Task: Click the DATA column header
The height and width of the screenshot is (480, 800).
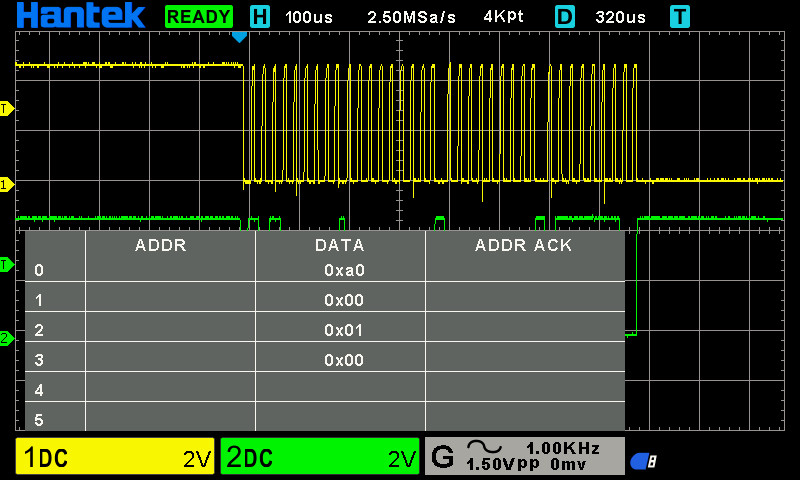Action: [x=340, y=245]
